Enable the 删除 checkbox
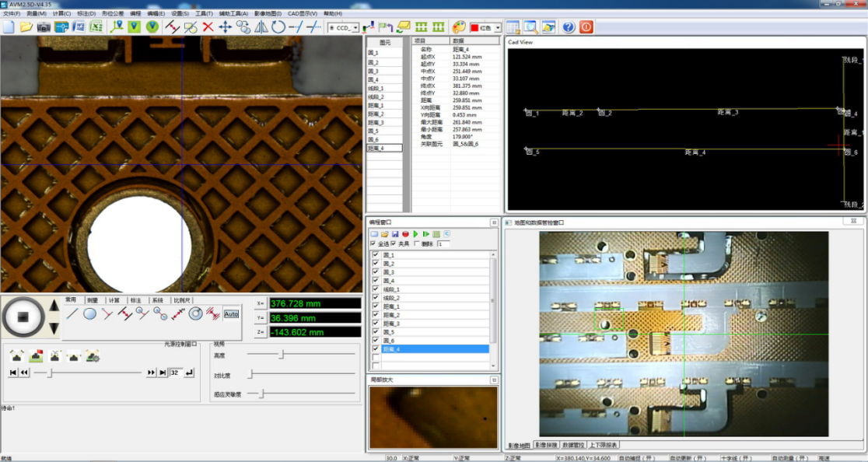 (x=418, y=244)
